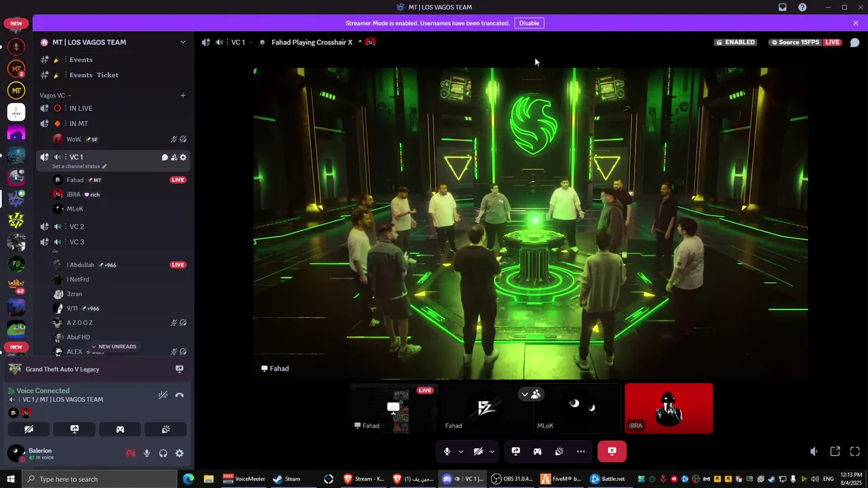Screen dimensions: 868x488
Task: Select user 3zran in channel list
Action: (119, 294)
